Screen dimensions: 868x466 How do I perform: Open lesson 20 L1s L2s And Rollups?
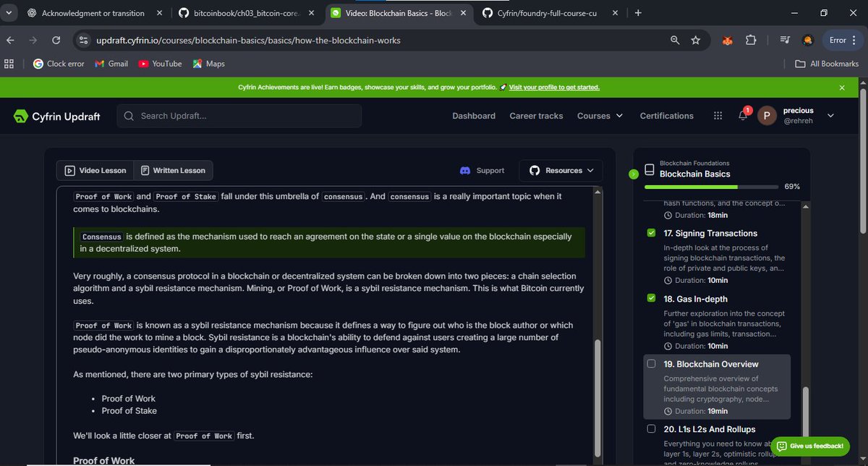(x=710, y=429)
